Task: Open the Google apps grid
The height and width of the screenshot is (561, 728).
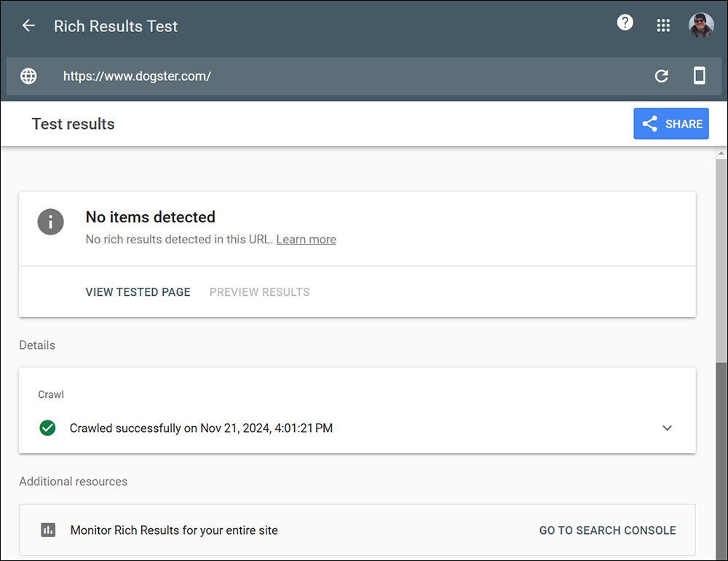Action: [x=663, y=25]
